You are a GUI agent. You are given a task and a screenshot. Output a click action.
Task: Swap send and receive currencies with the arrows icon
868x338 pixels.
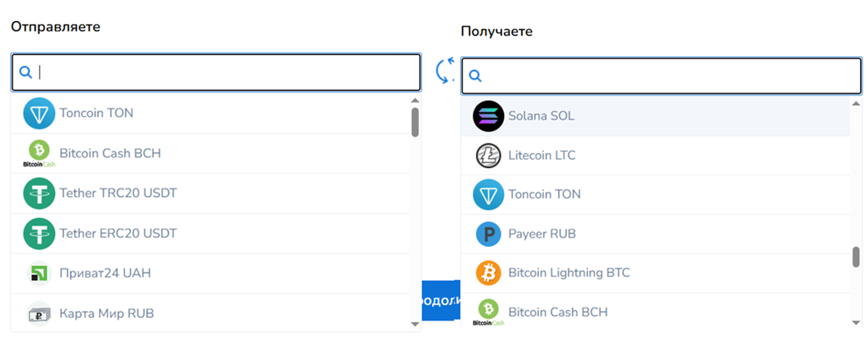pos(445,71)
